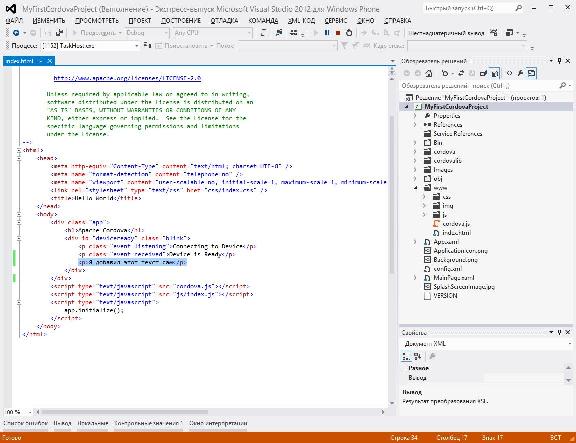Click the navigate backward toolbar icon
The width and height of the screenshot is (576, 443).
click(x=16, y=33)
